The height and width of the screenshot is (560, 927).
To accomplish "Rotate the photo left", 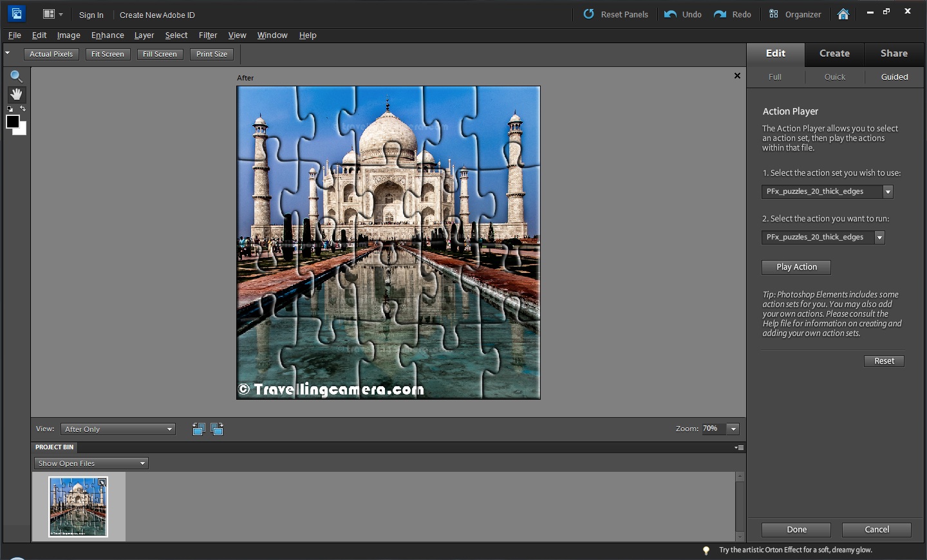I will [x=198, y=429].
